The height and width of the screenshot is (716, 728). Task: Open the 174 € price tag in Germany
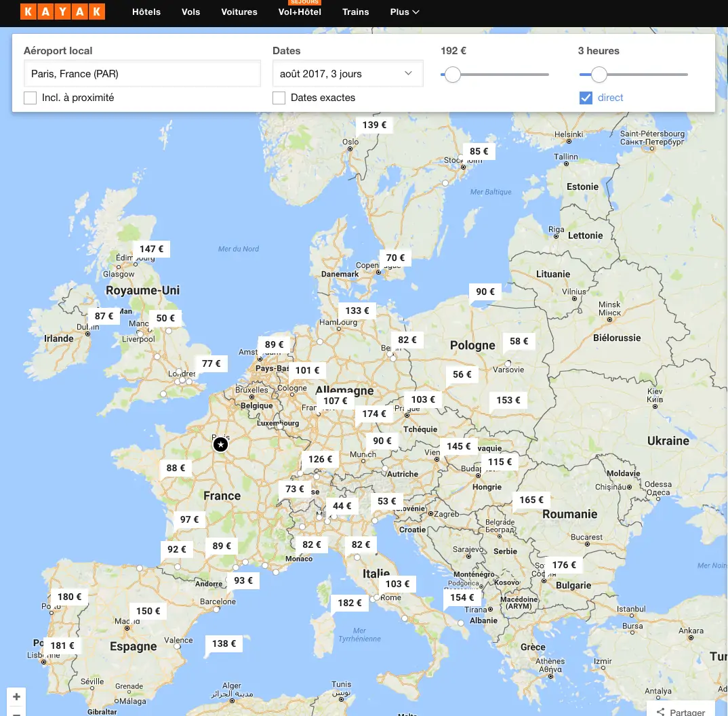point(374,414)
